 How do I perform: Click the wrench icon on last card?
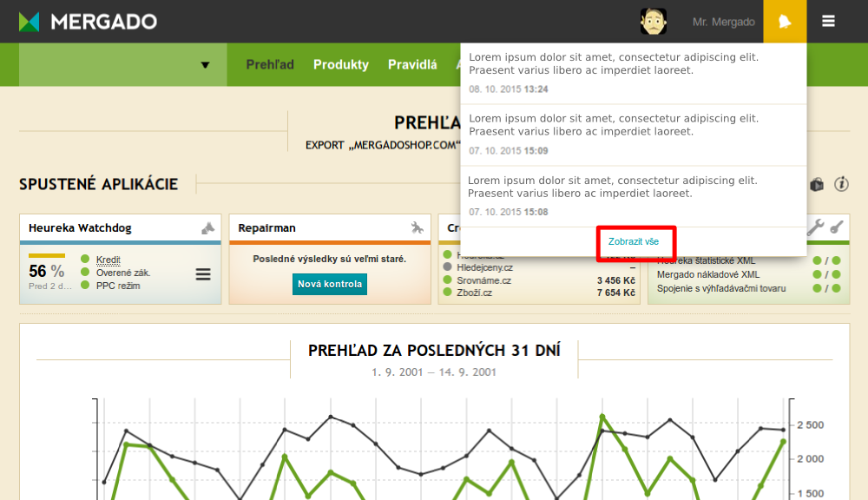click(x=815, y=227)
